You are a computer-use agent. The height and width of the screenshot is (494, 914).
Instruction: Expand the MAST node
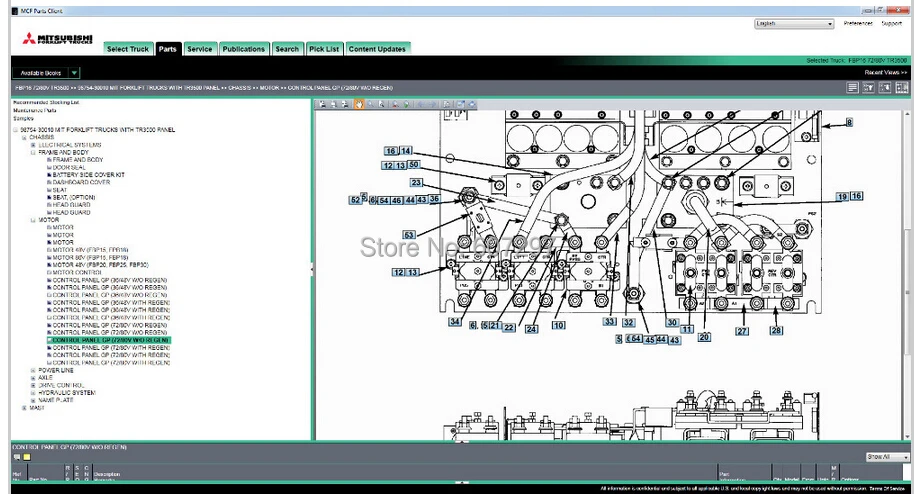(24, 408)
